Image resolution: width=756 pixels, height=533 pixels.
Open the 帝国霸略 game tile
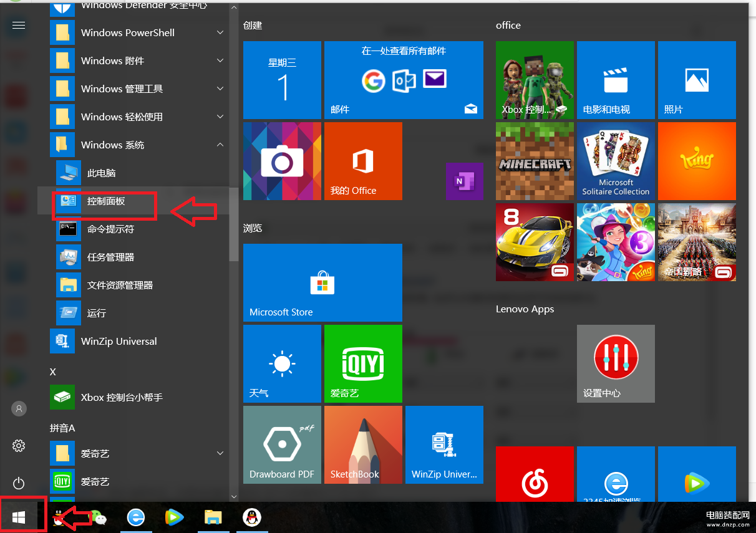point(697,242)
